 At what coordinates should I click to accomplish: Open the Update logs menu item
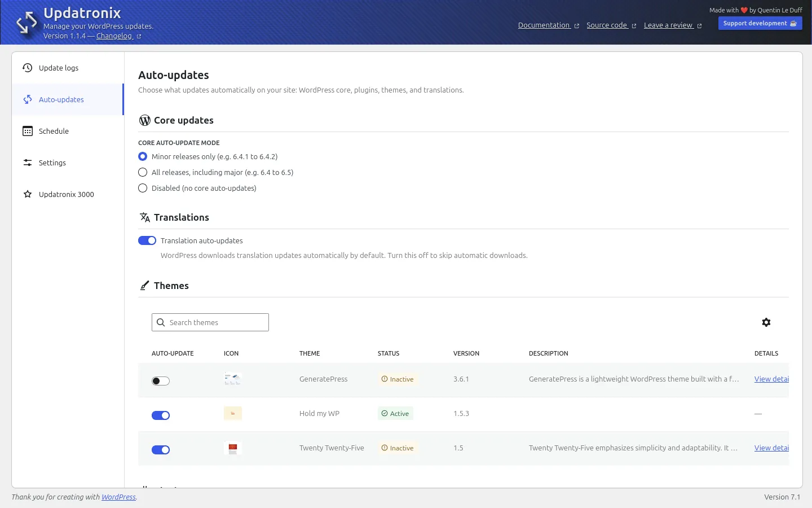[x=68, y=68]
